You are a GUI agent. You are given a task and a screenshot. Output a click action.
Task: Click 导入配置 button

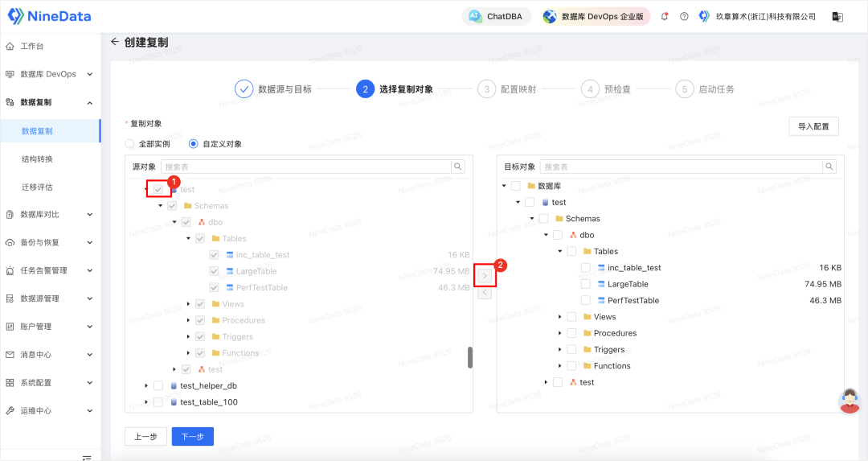coord(813,126)
